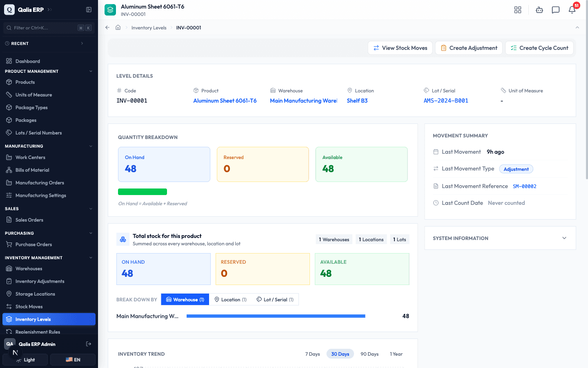Open the Aluminum Sheet 6061-T6 product link
The width and height of the screenshot is (588, 368).
pyautogui.click(x=225, y=101)
